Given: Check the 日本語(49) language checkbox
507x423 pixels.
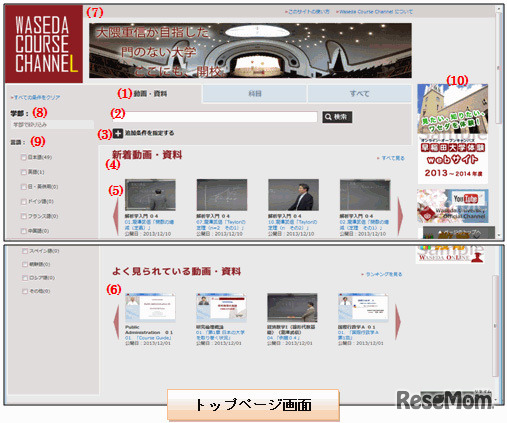Looking at the screenshot, I should click(23, 157).
